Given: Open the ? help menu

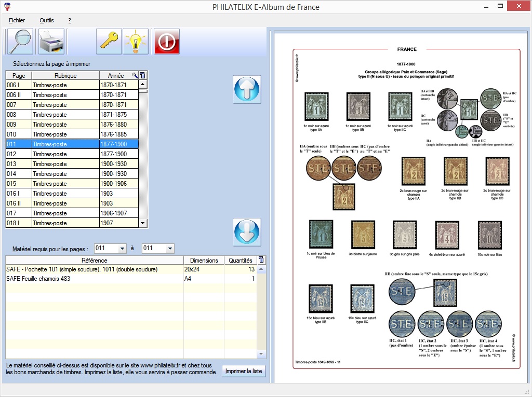Looking at the screenshot, I should click(69, 20).
